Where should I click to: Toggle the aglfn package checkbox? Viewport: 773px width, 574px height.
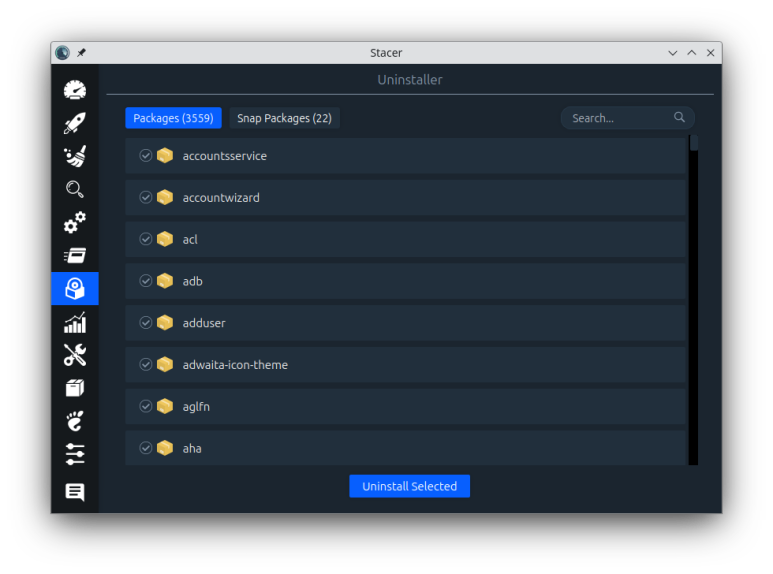coord(145,406)
